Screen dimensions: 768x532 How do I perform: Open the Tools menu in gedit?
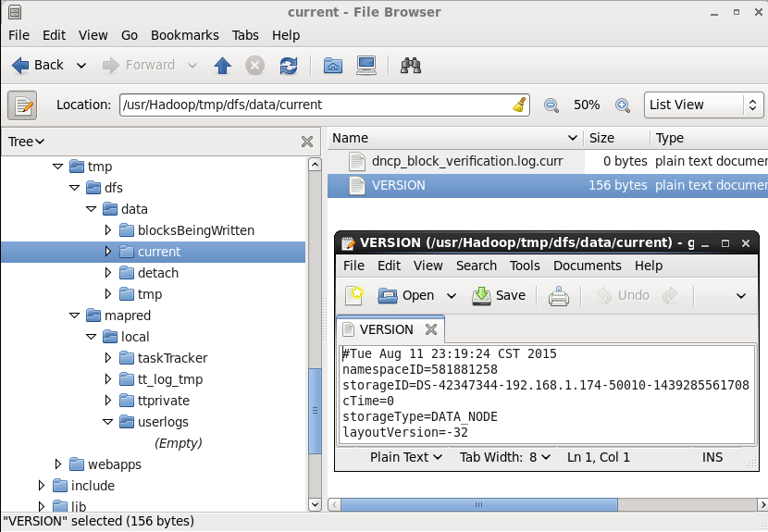click(x=525, y=266)
